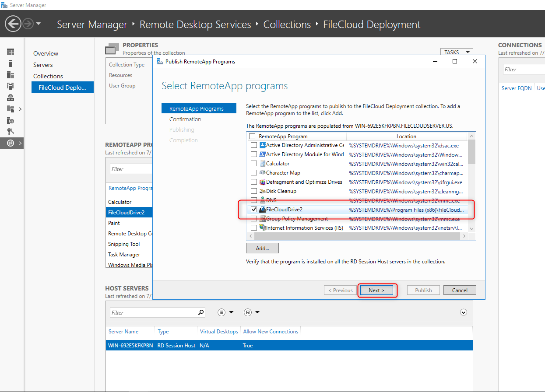Open the All Servers sidebar icon
This screenshot has width=545, height=392.
(x=11, y=75)
